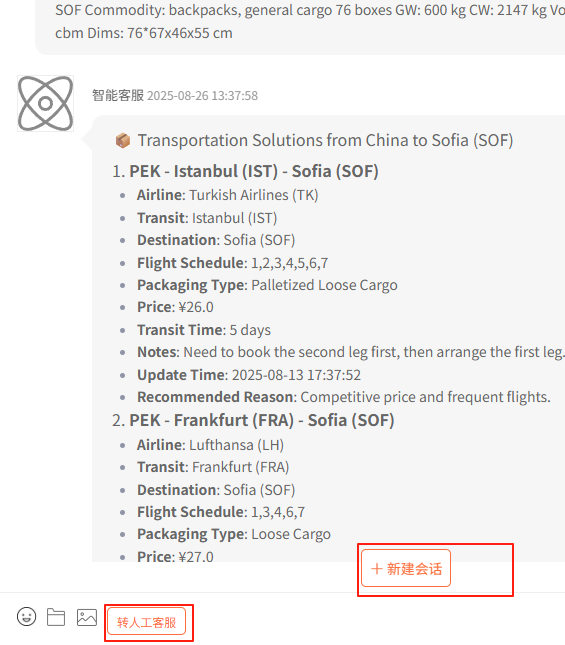Click the atom-shaped bot avatar
The image size is (565, 645).
45,103
